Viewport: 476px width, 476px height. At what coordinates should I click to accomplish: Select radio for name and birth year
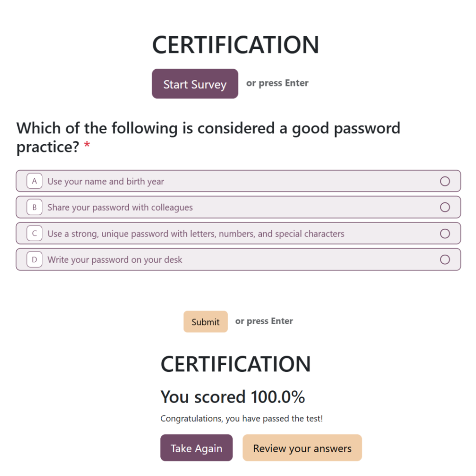coord(445,181)
